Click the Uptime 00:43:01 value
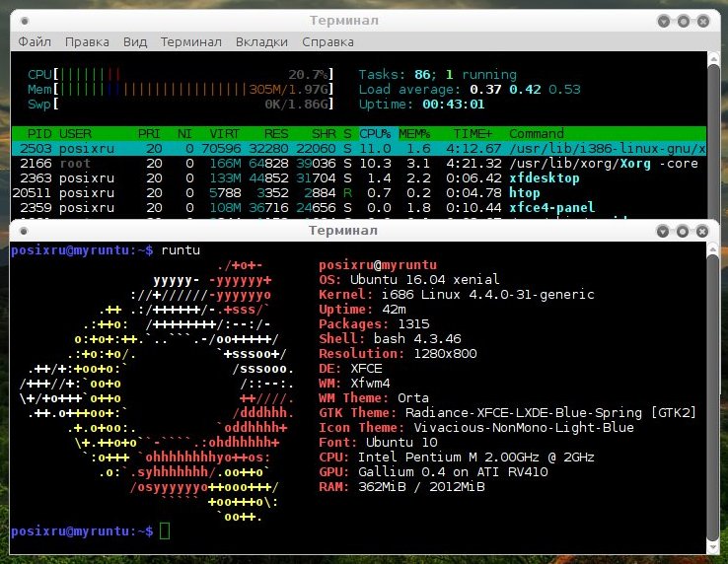The image size is (728, 564). tap(454, 104)
